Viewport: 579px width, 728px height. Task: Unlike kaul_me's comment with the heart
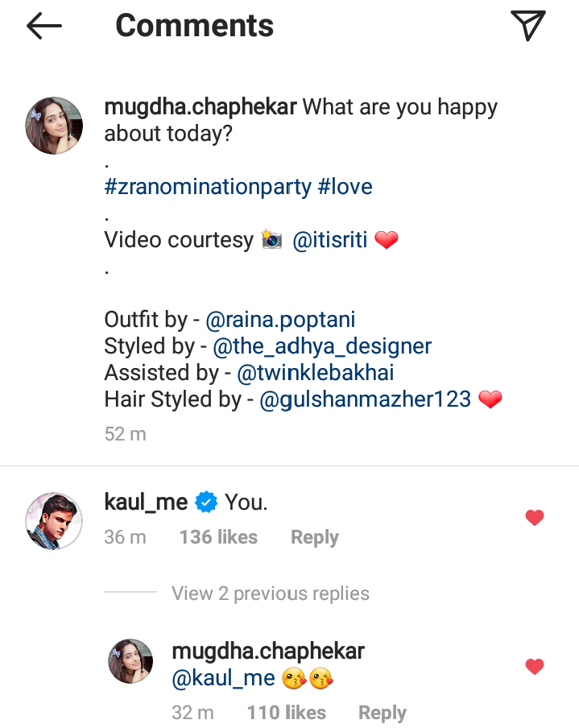pyautogui.click(x=534, y=518)
